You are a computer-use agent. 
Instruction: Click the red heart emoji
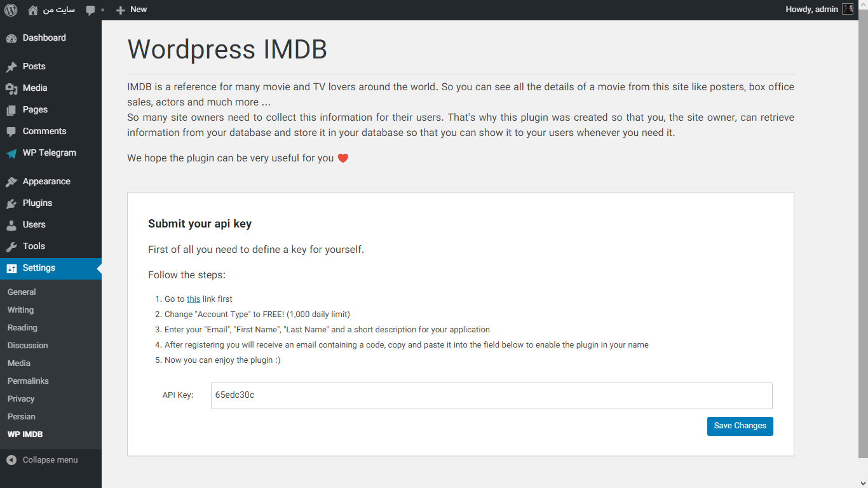tap(342, 158)
